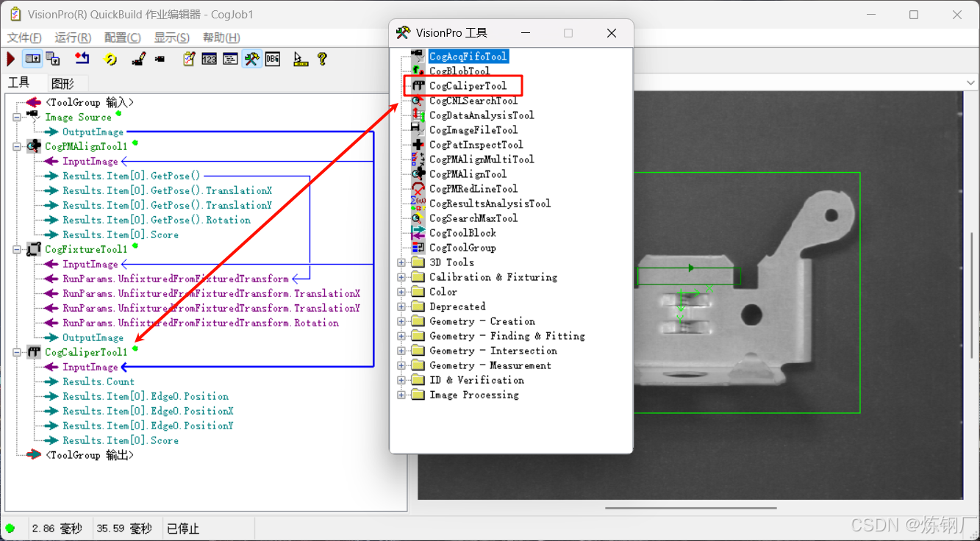
Task: Open the image display selection dropdown arrow
Action: click(x=971, y=82)
